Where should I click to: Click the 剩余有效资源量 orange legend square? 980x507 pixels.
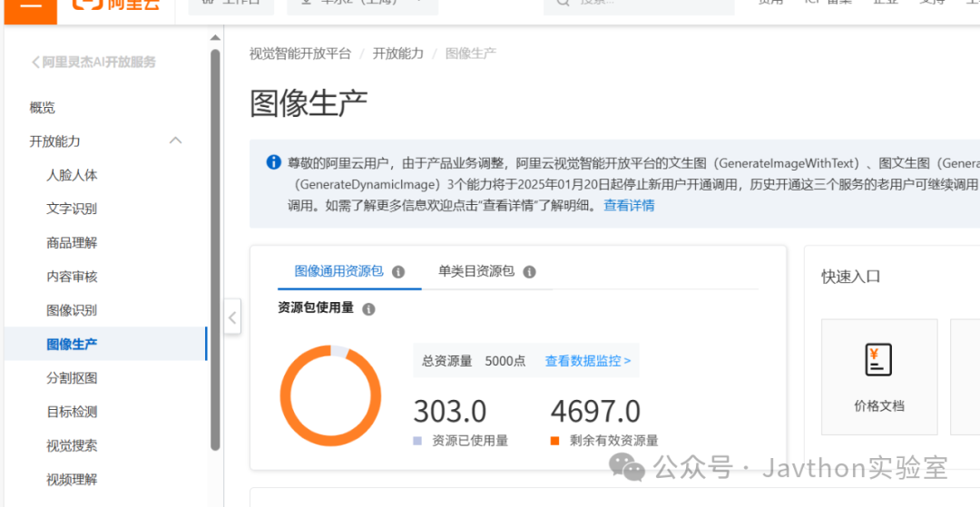coord(555,441)
